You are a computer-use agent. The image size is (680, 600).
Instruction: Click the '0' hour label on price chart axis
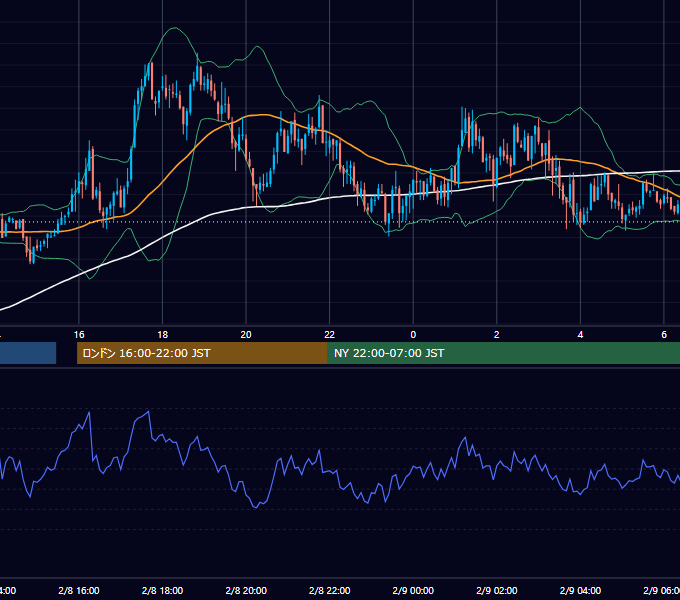point(413,335)
